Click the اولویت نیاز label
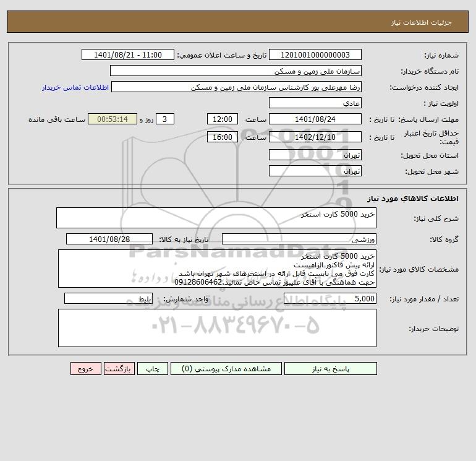The height and width of the screenshot is (461, 476). point(441,103)
